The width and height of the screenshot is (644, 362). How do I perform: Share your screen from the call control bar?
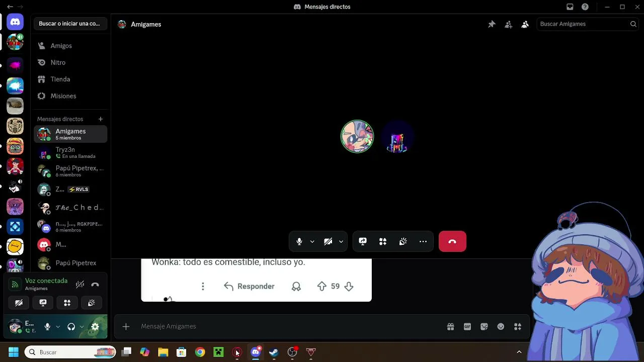[363, 242]
